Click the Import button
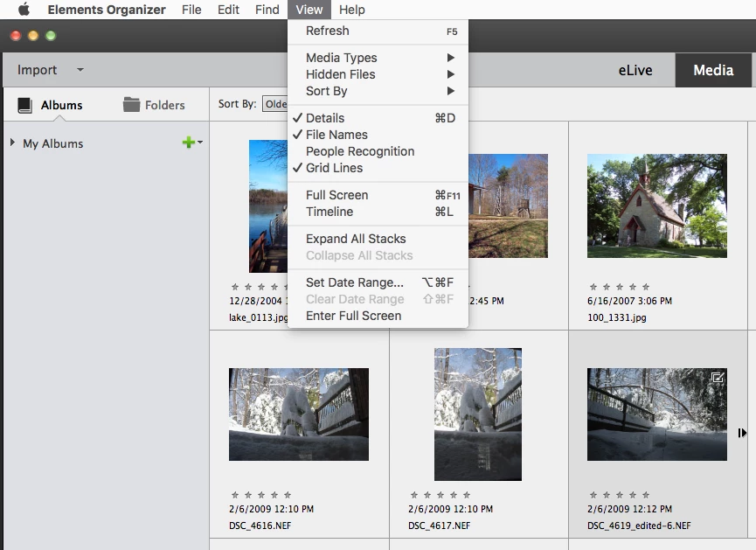Screen dimensions: 756x550 (x=37, y=70)
